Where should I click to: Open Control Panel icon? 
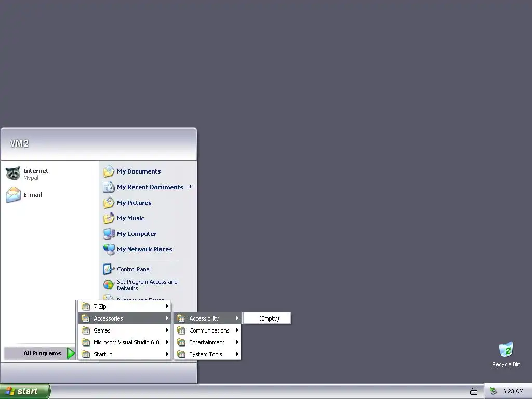[108, 269]
